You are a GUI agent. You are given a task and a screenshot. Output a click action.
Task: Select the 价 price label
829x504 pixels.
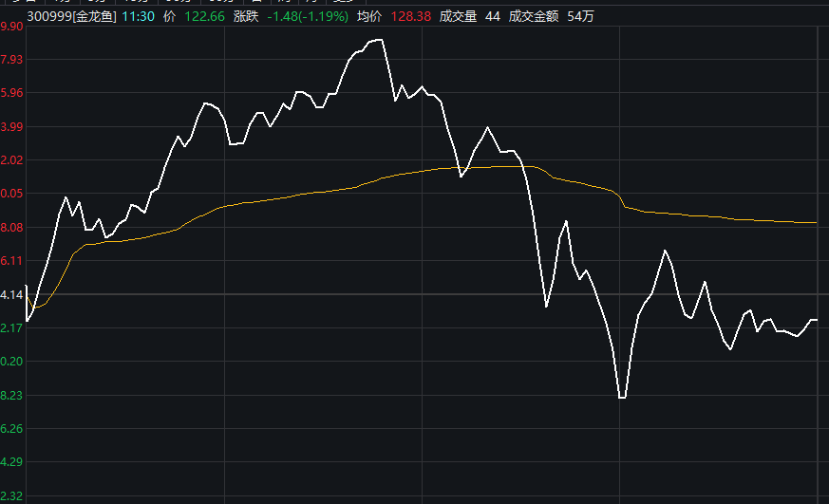169,16
